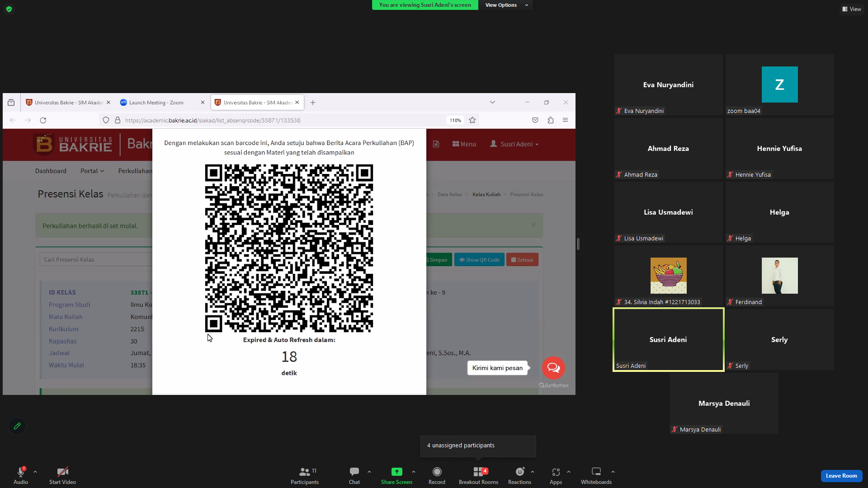
Task: Open a new browser tab
Action: tap(313, 103)
